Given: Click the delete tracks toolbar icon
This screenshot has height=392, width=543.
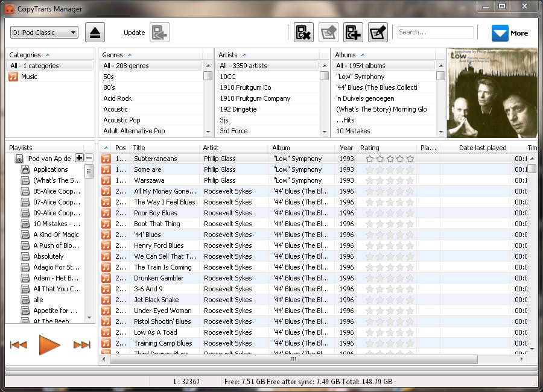Looking at the screenshot, I should tap(303, 33).
